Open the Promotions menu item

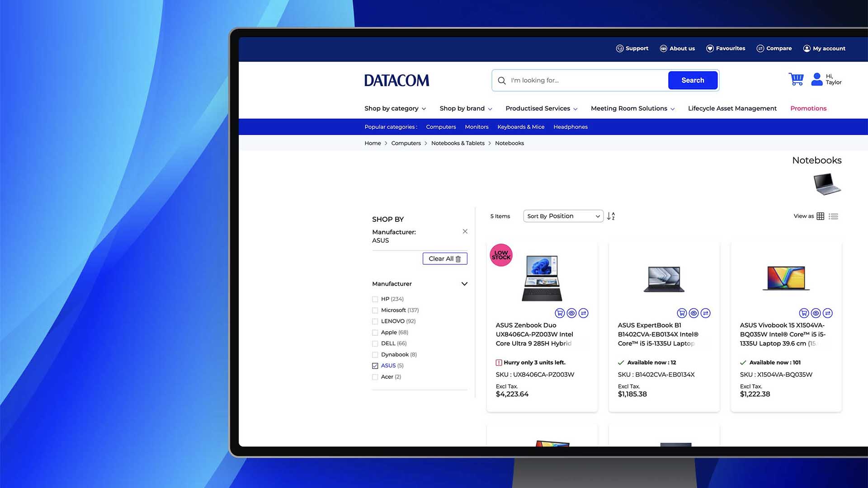(808, 108)
